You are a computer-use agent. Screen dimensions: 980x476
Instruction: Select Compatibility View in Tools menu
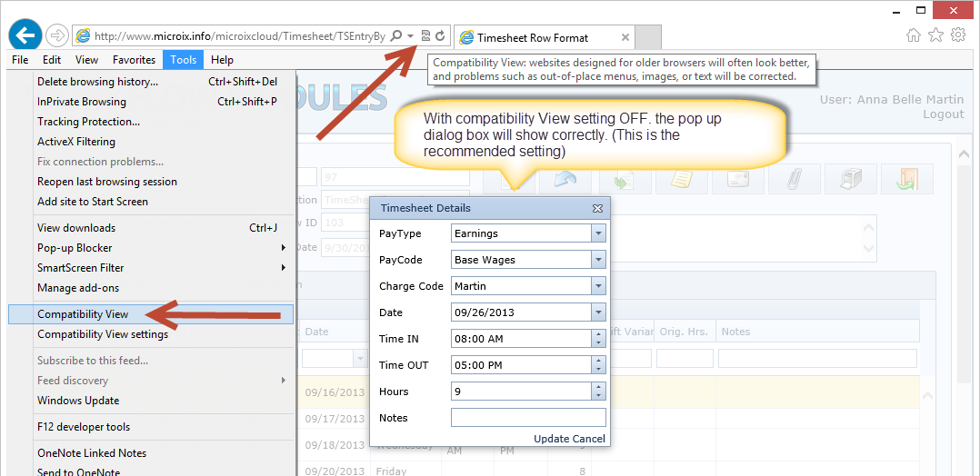pos(83,314)
